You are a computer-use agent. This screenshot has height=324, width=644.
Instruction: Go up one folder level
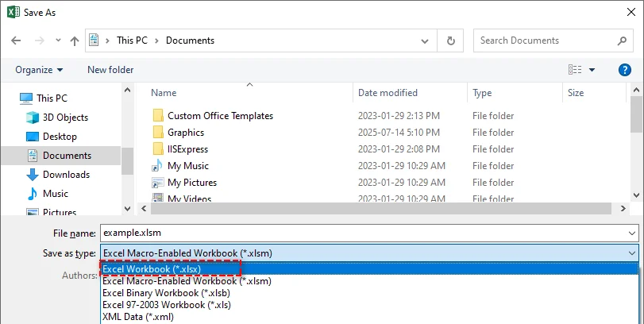75,40
